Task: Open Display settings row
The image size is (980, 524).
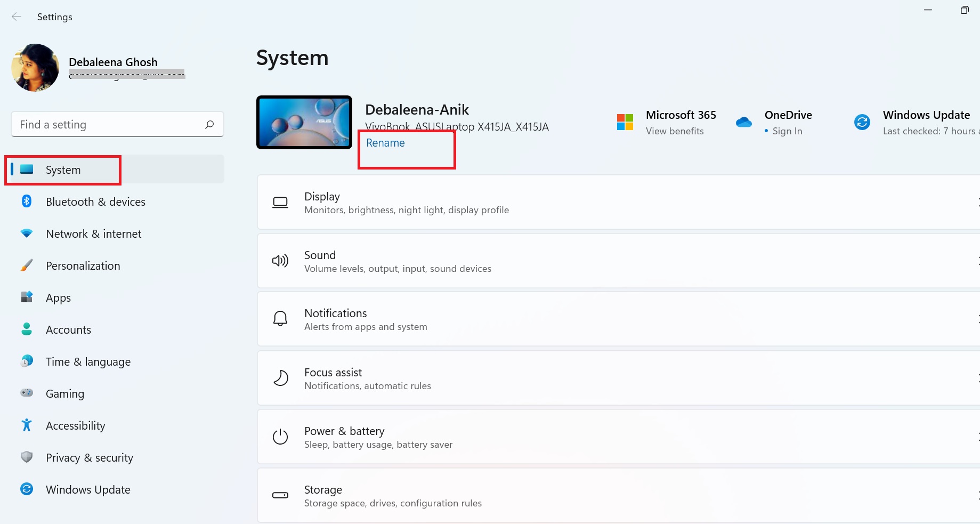Action: coord(618,202)
